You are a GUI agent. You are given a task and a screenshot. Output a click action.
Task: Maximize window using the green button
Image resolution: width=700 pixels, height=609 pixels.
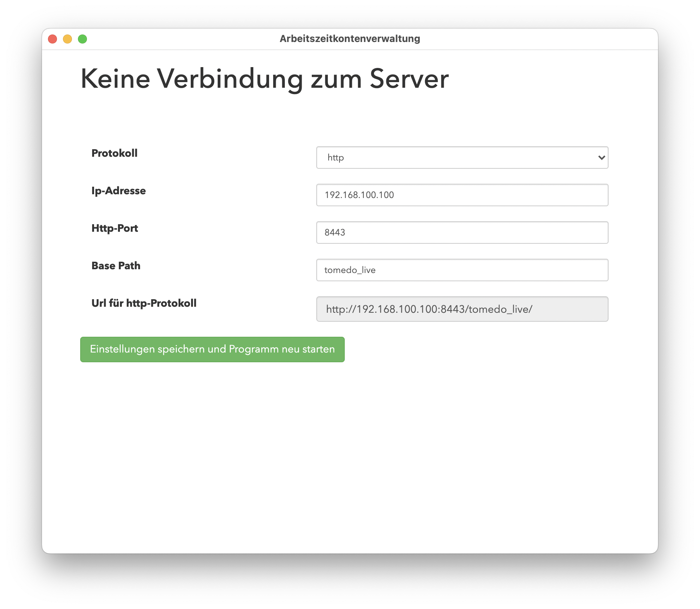82,39
